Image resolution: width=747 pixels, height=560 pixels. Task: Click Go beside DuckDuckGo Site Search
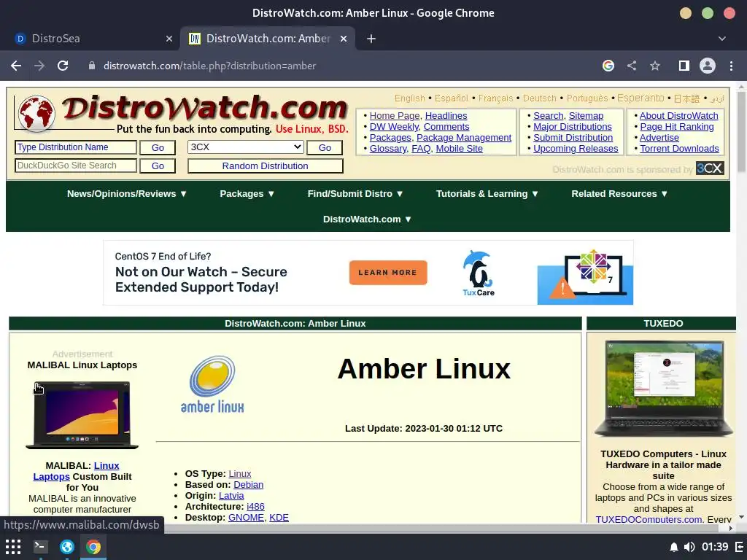click(x=158, y=166)
